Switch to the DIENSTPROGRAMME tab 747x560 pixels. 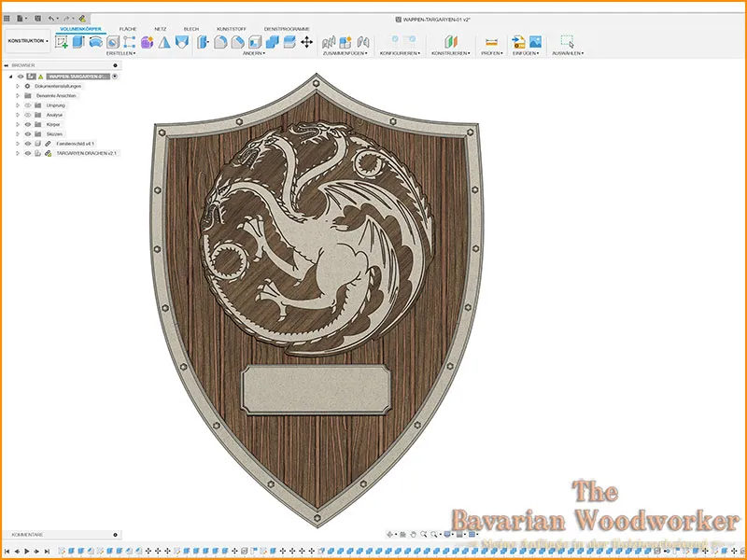tap(287, 29)
